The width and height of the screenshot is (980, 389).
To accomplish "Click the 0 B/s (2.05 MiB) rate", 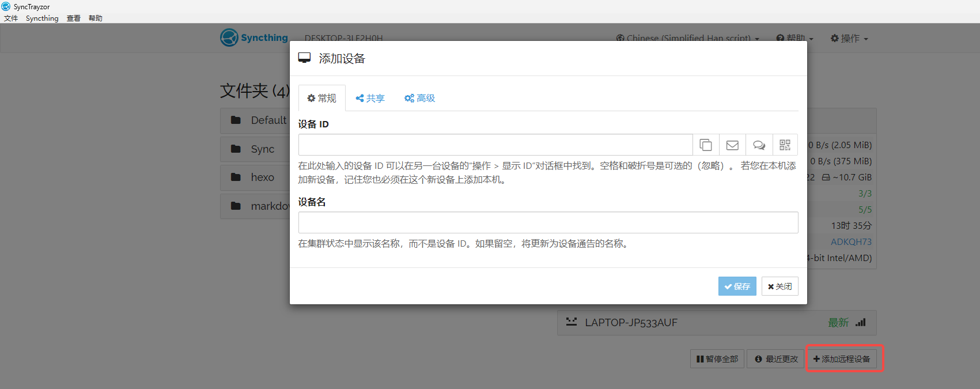I will [840, 145].
